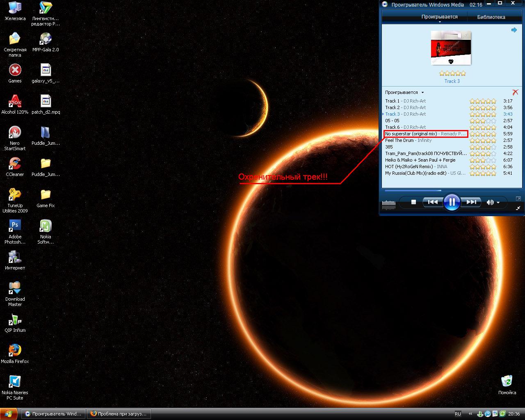Expand hidden tray icons chevron
The height and width of the screenshot is (420, 525).
point(470,414)
